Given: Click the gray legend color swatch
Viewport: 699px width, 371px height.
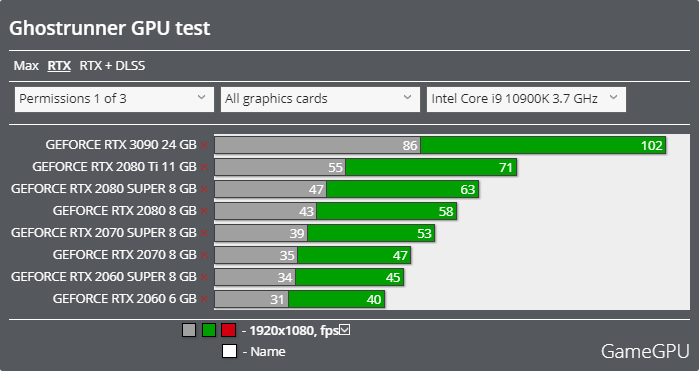Looking at the screenshot, I should pyautogui.click(x=189, y=330).
